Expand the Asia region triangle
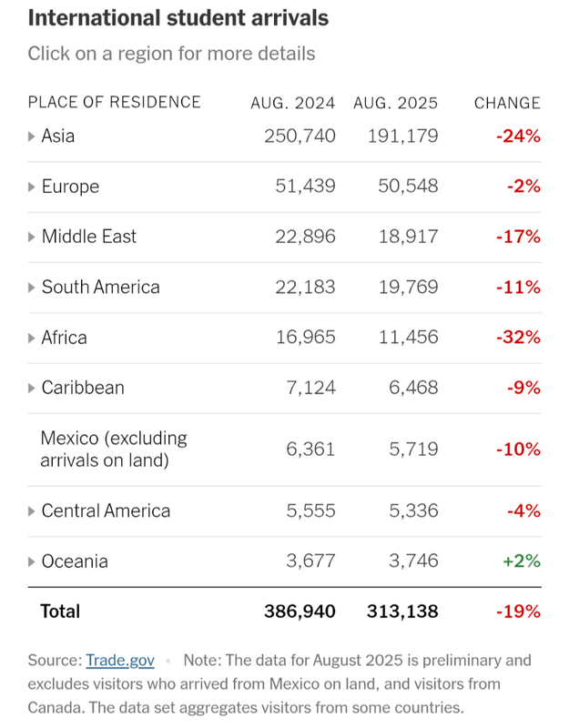Image resolution: width=569 pixels, height=728 pixels. (32, 136)
